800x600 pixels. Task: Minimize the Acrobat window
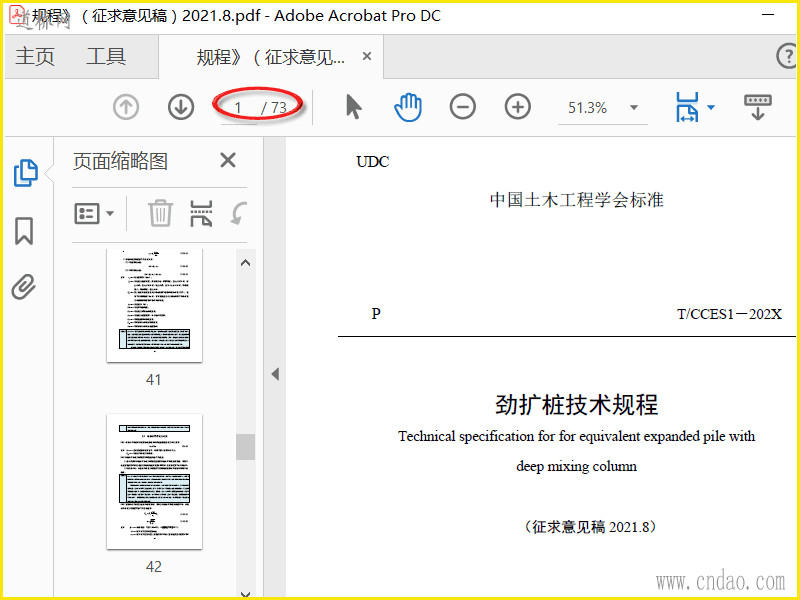[768, 15]
